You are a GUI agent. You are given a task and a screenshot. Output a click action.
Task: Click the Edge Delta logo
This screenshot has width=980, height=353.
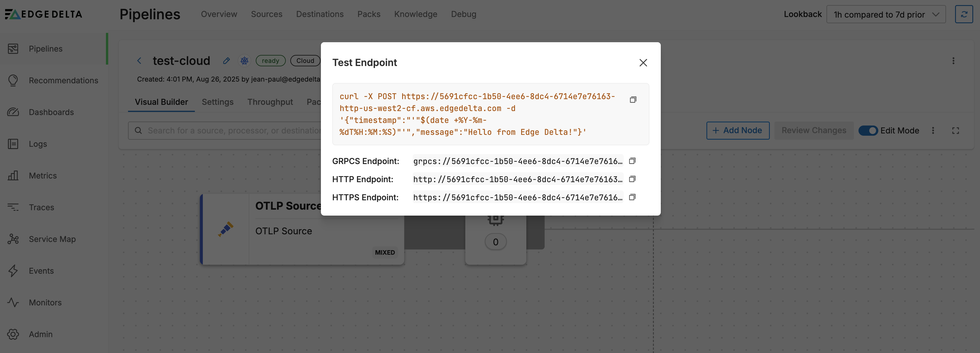click(43, 14)
